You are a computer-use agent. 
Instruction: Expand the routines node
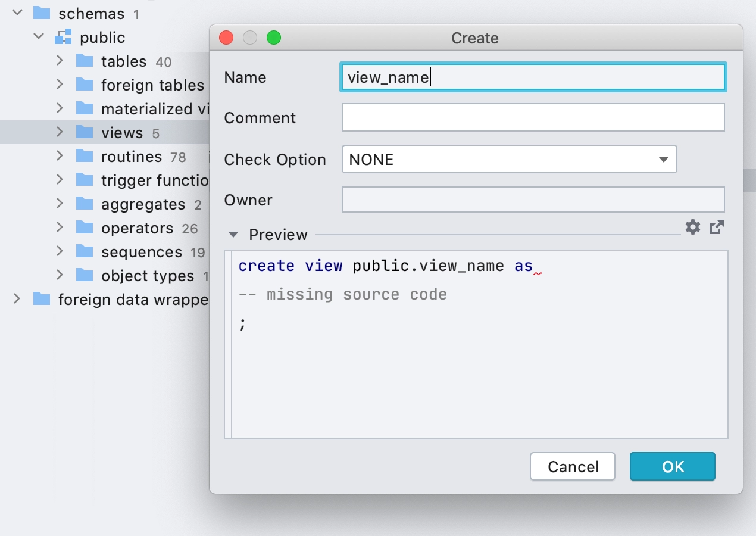[x=60, y=155]
